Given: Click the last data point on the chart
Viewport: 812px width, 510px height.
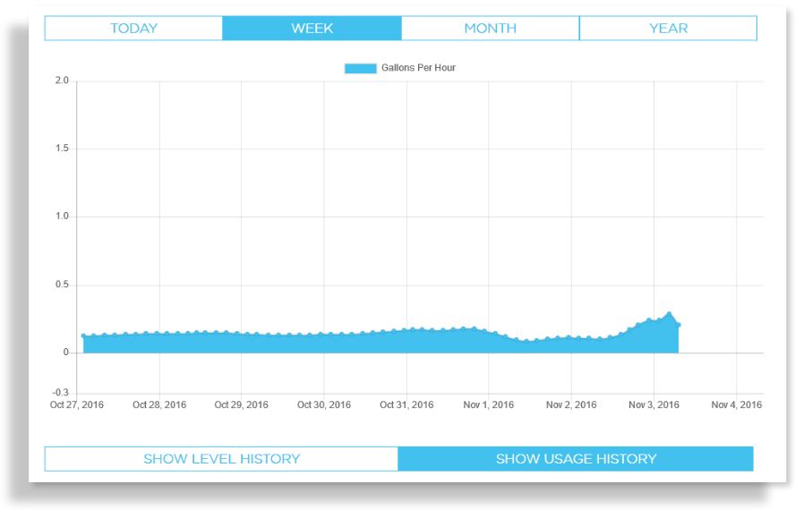Looking at the screenshot, I should (679, 325).
